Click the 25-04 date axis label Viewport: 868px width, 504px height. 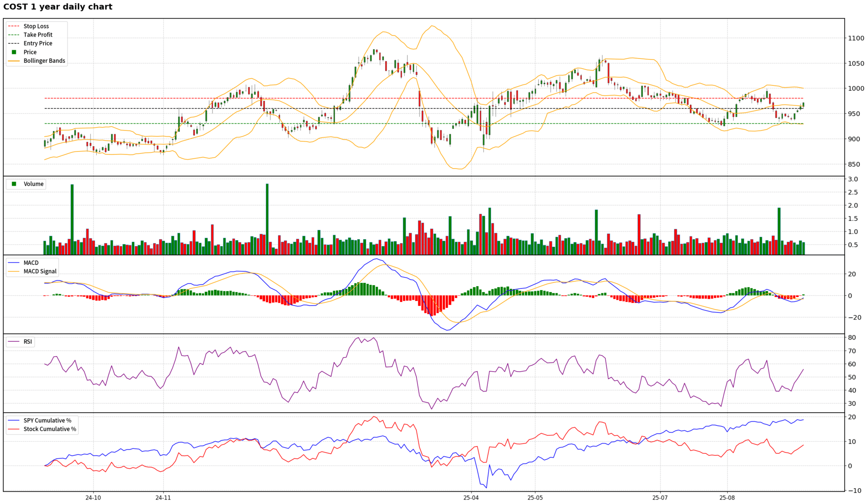tap(471, 498)
